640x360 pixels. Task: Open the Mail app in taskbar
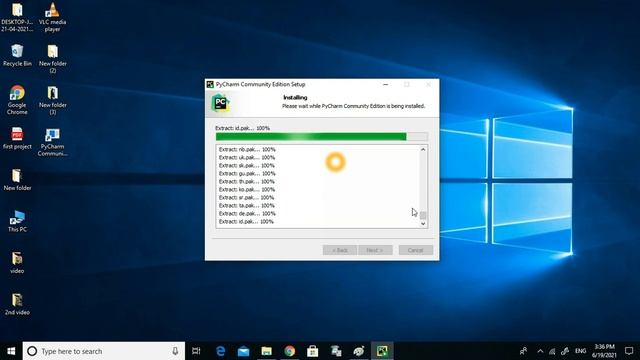point(244,351)
